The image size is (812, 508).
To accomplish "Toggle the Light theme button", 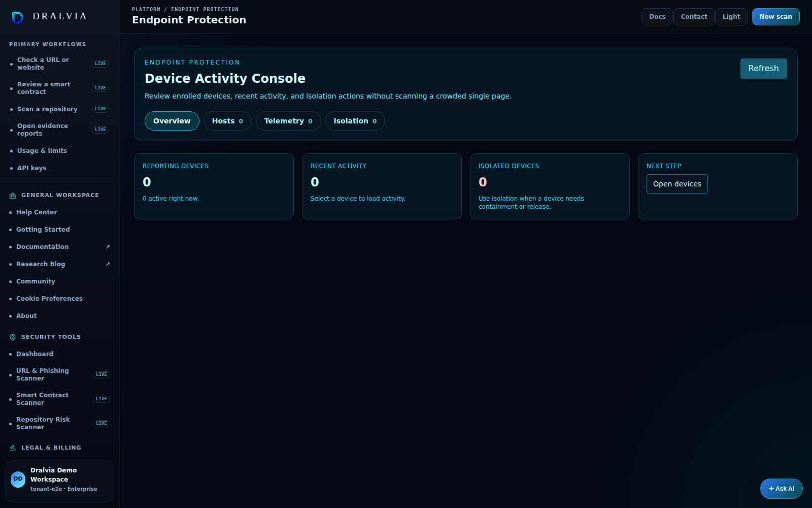I will tap(731, 17).
